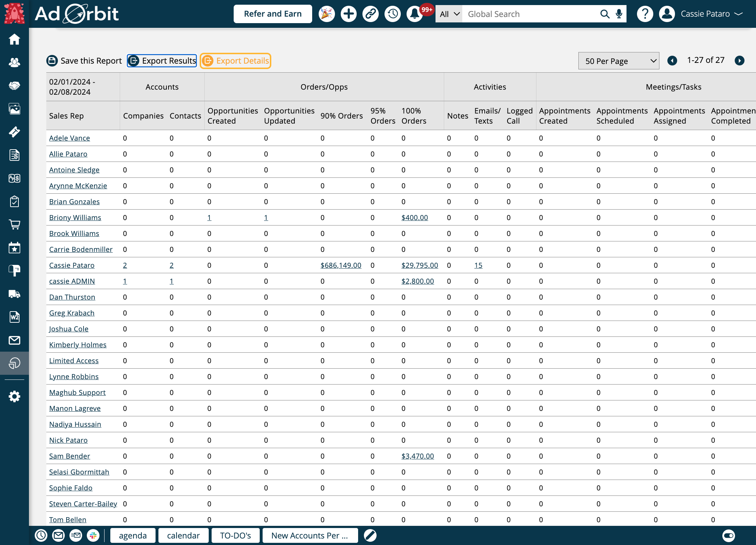Open the quick-create plus icon in top bar
756x545 pixels.
(x=348, y=14)
